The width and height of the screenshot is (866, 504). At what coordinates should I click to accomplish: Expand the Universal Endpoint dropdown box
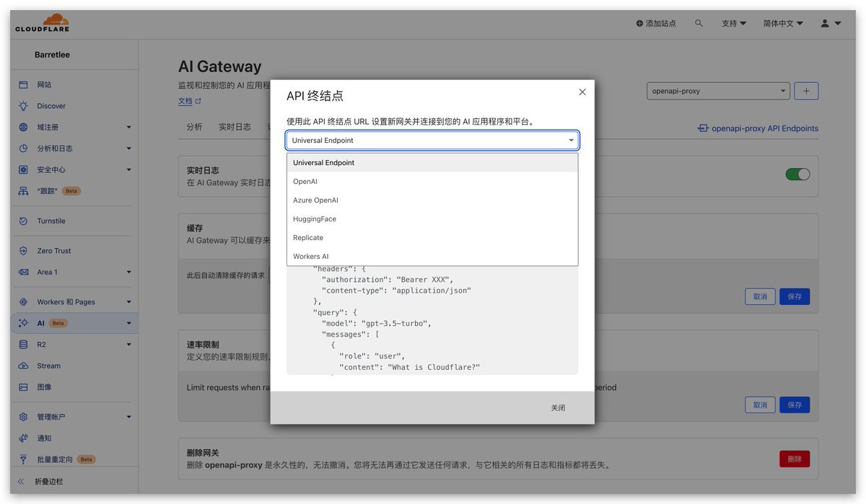tap(432, 141)
